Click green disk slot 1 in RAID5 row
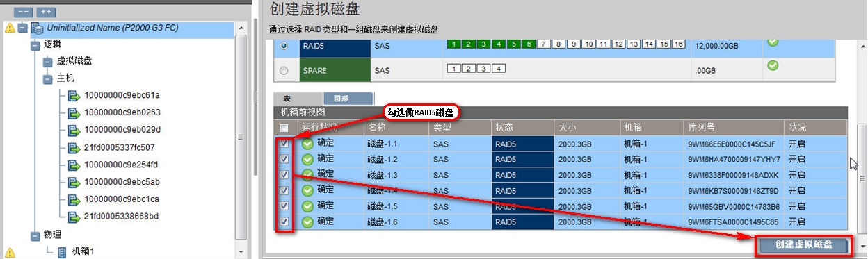Image resolution: width=868 pixels, height=259 pixels. 453,44
